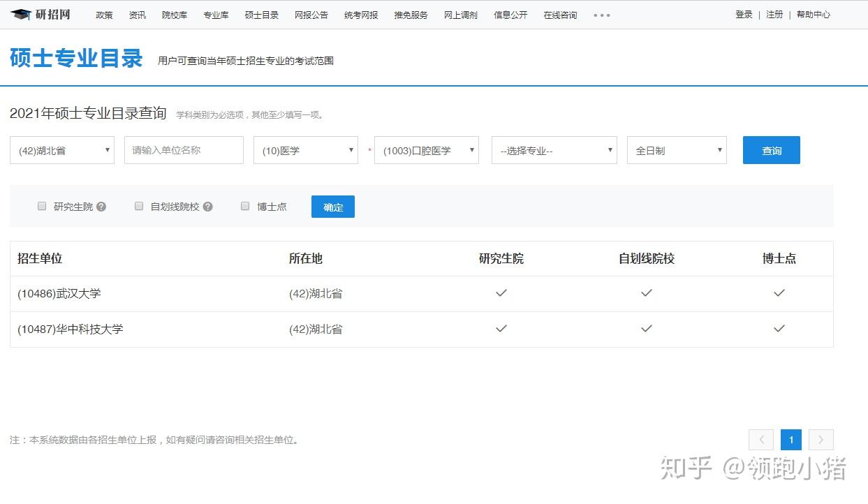Screen dimensions: 868x504
Task: Select 网上调剂 navigation item
Action: [461, 15]
